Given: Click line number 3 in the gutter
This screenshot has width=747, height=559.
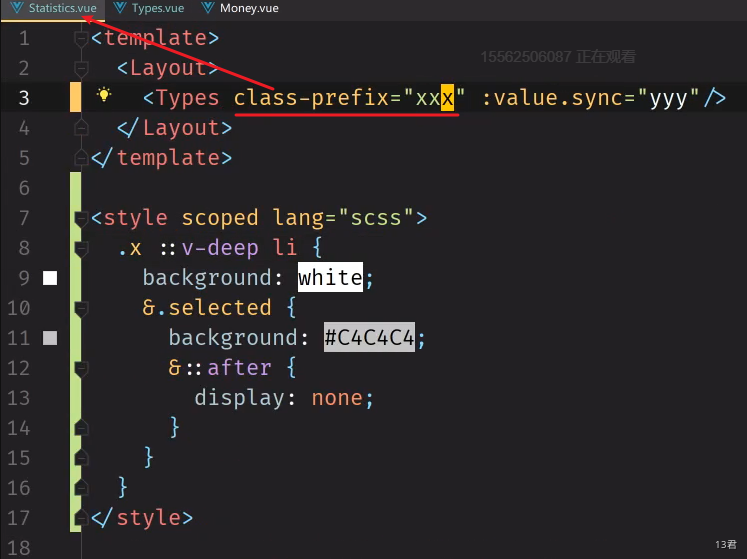Looking at the screenshot, I should (x=24, y=98).
